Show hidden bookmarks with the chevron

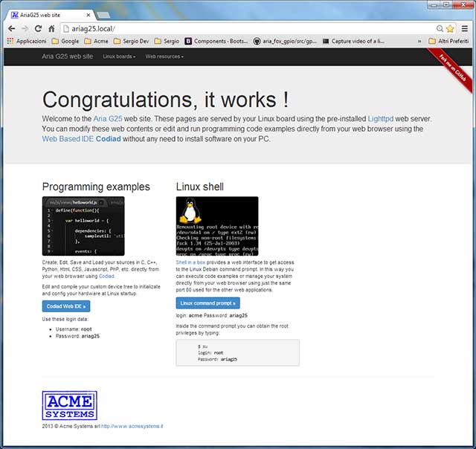point(419,41)
